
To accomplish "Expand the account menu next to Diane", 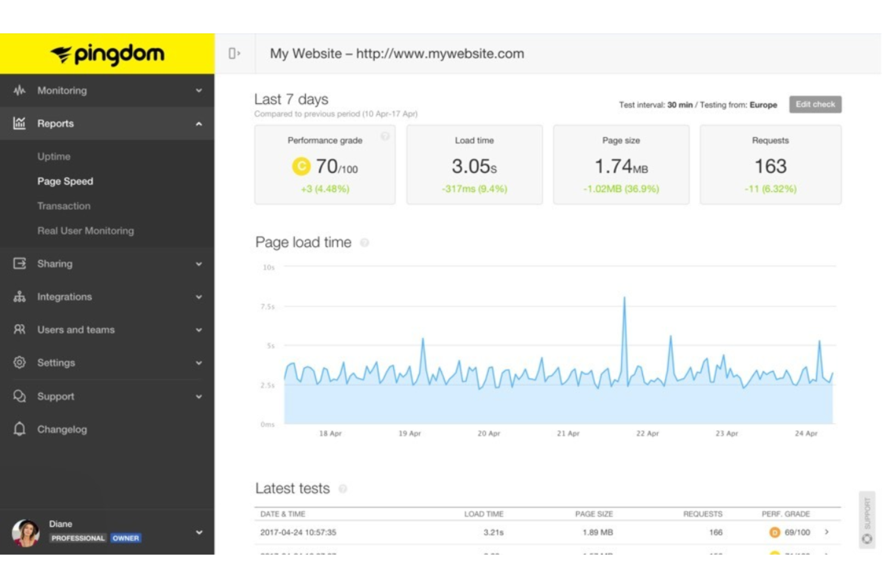I will (198, 533).
